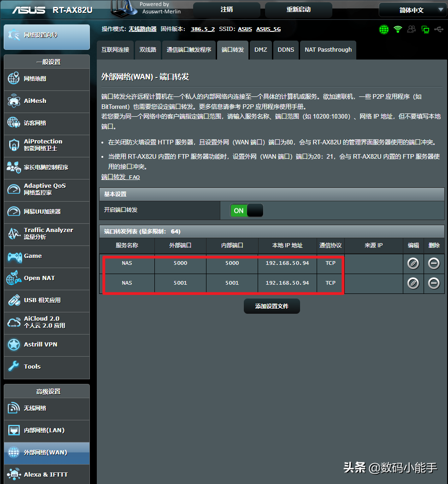Image resolution: width=448 pixels, height=484 pixels.
Task: Open AiProtection shield icon
Action: tap(14, 145)
